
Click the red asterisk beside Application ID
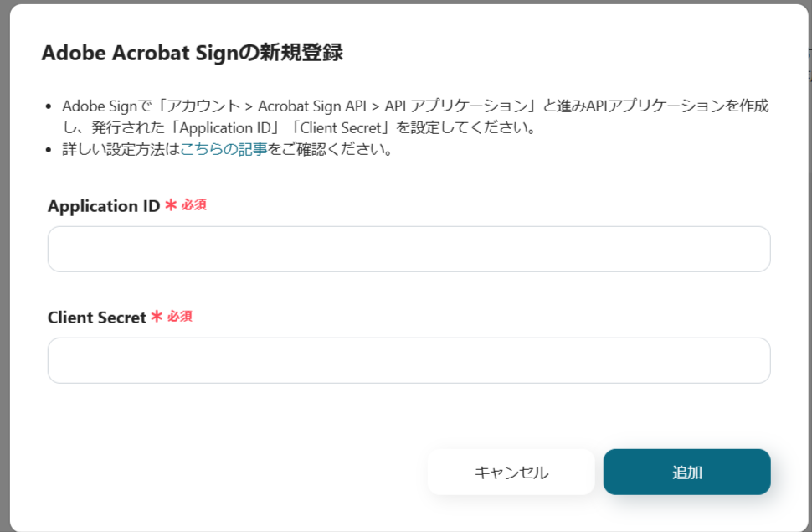[171, 205]
